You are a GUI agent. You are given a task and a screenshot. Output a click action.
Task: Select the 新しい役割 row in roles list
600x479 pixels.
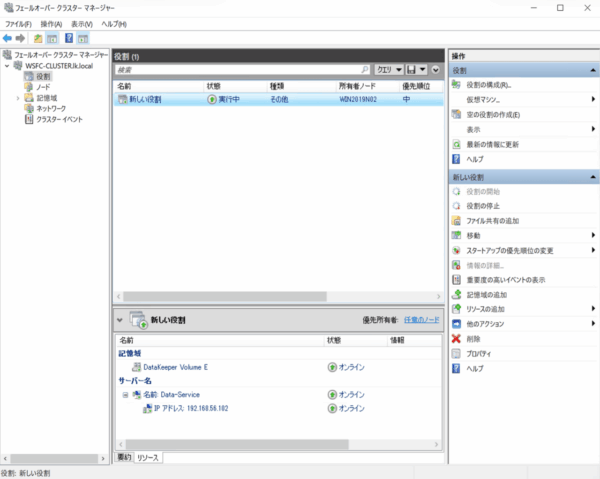click(x=279, y=99)
